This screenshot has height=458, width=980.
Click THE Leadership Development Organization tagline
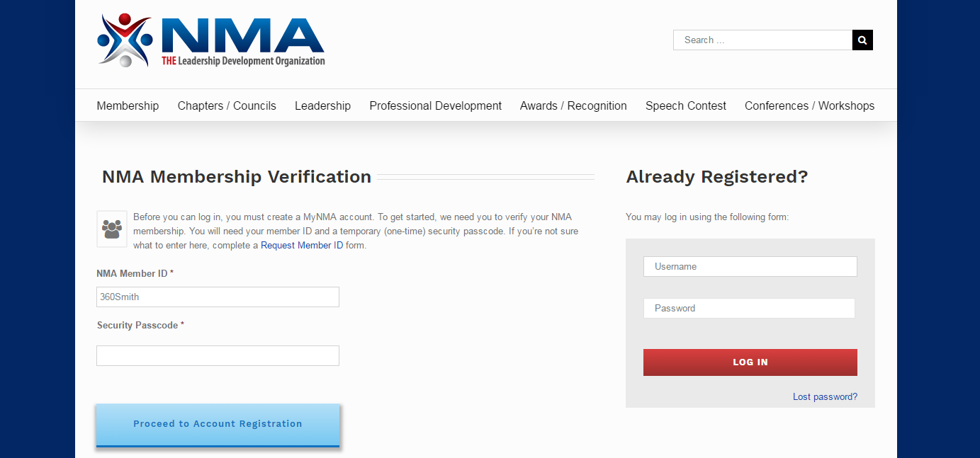[243, 61]
